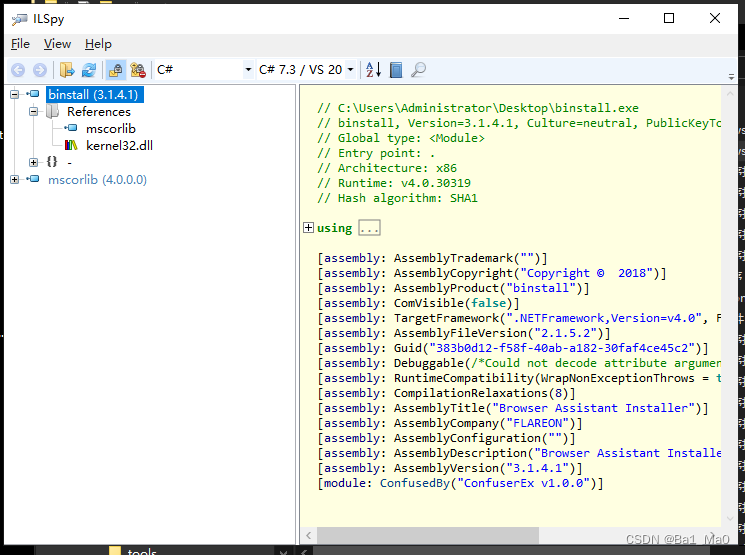Viewport: 745px width, 555px height.
Task: Go forward with the Forward navigation arrow
Action: (x=40, y=70)
